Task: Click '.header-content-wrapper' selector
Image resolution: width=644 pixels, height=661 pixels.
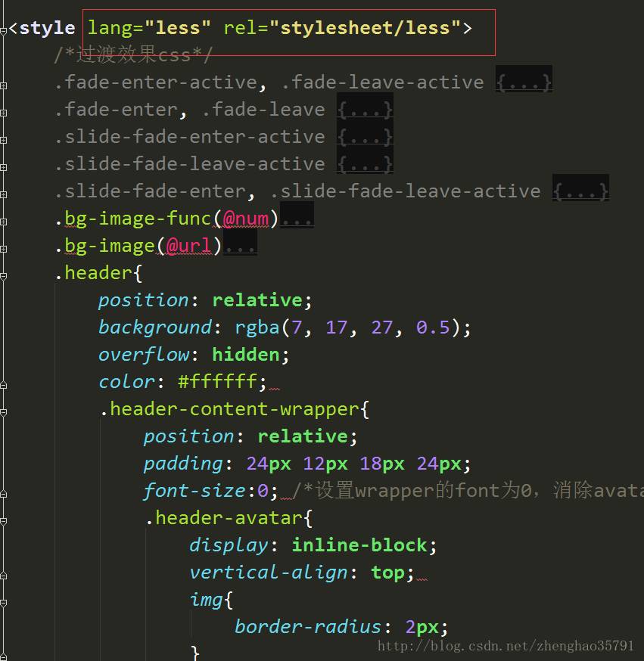Action: (230, 409)
